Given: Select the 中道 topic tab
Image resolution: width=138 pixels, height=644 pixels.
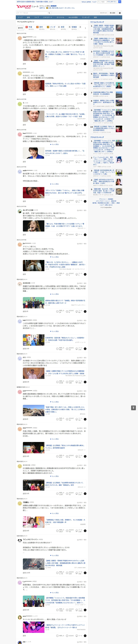Looking at the screenshot, I should (30, 28).
